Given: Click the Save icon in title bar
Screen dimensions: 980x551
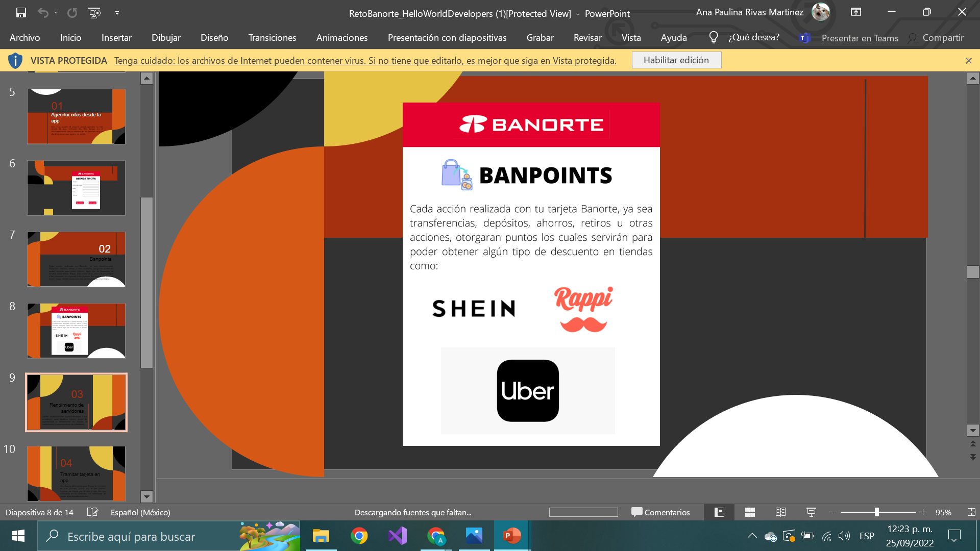Looking at the screenshot, I should point(21,13).
